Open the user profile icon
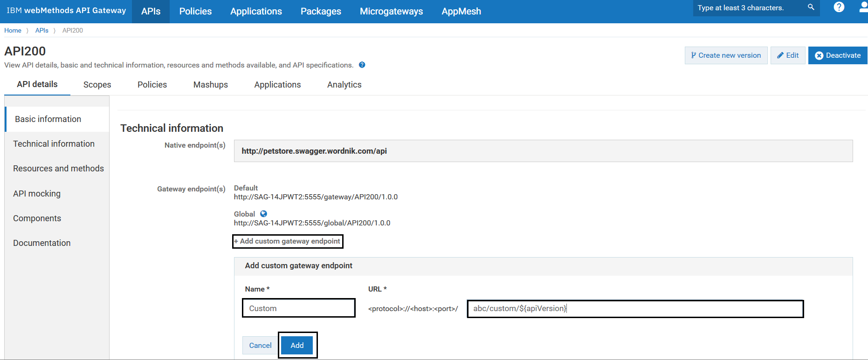 (x=864, y=7)
